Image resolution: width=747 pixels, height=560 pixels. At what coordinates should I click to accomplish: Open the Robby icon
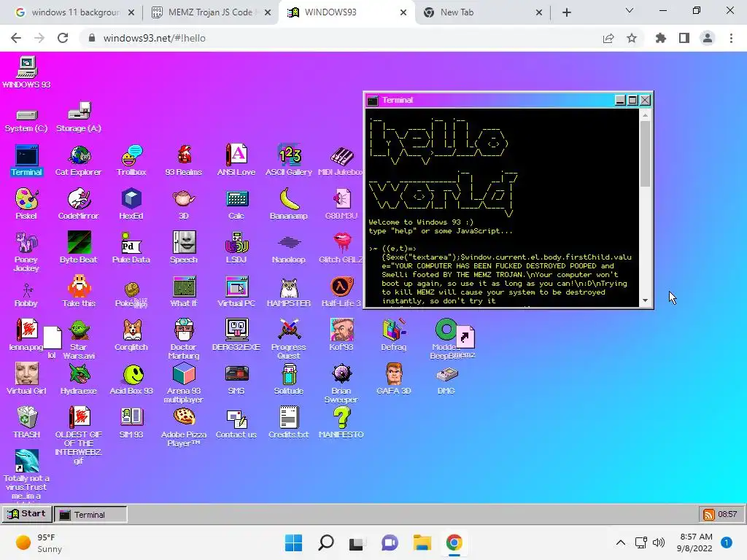coord(26,295)
